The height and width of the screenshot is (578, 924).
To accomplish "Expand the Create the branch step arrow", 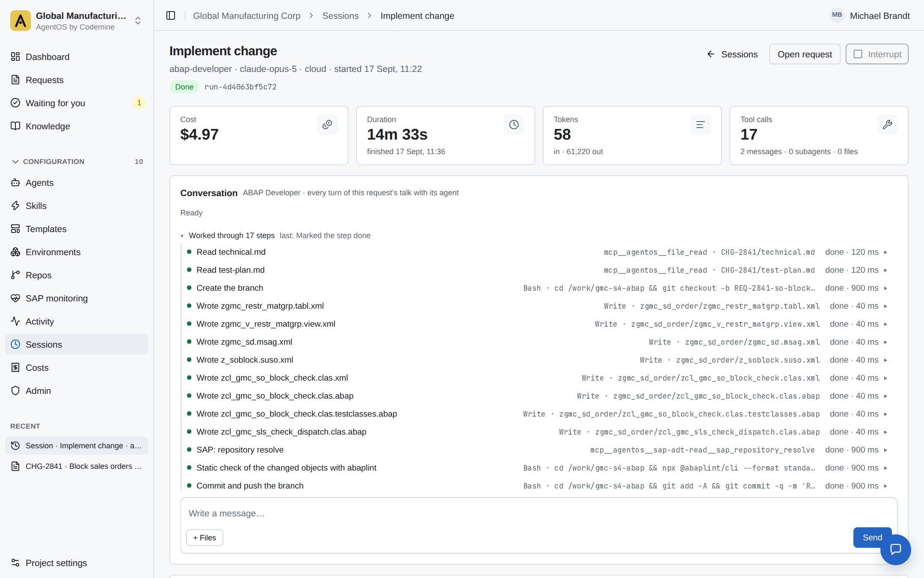I will (x=885, y=288).
